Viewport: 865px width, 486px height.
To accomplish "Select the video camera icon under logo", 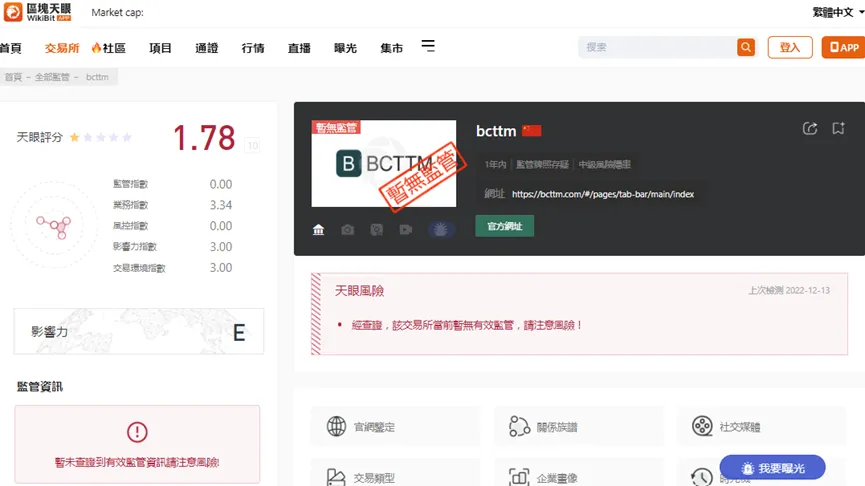I will point(406,229).
